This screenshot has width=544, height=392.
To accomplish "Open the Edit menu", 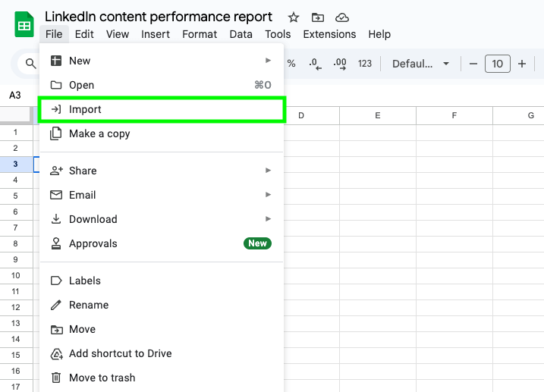I will [84, 34].
